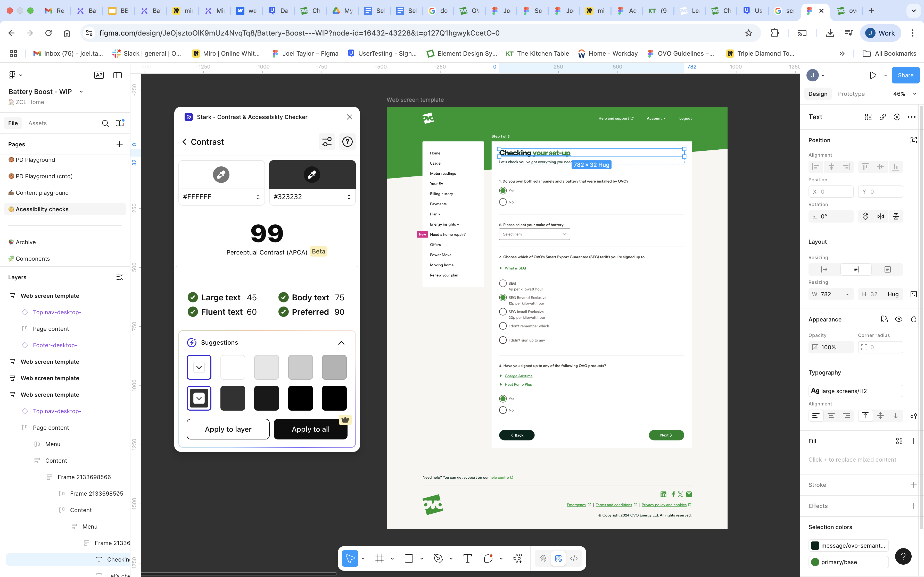Select the lightest gray suggestion swatch
The width and height of the screenshot is (924, 577).
tap(266, 367)
